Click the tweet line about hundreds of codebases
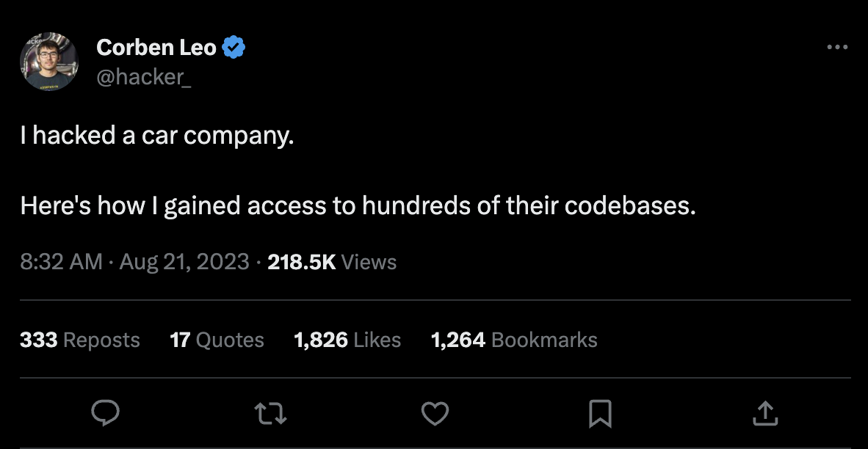This screenshot has width=868, height=449. (357, 206)
